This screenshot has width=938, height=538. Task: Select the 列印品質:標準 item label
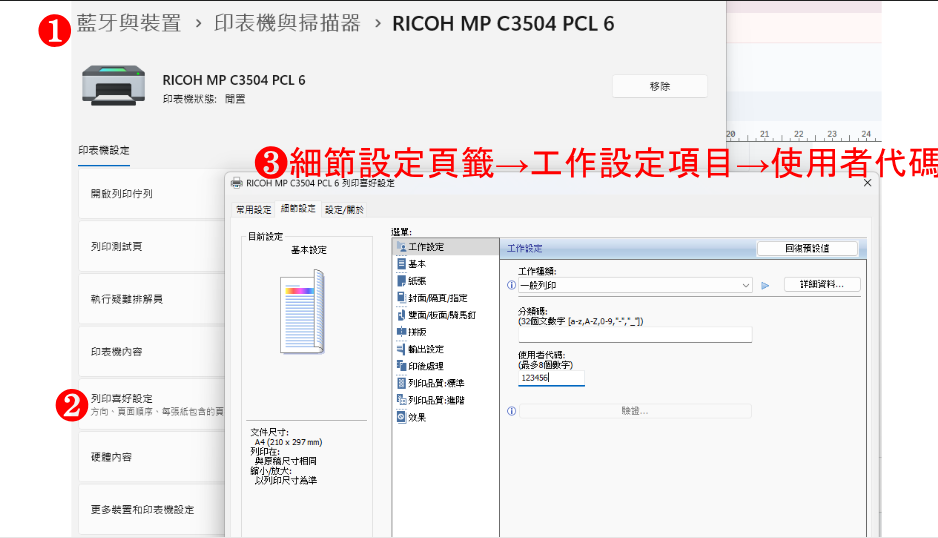[x=436, y=384]
